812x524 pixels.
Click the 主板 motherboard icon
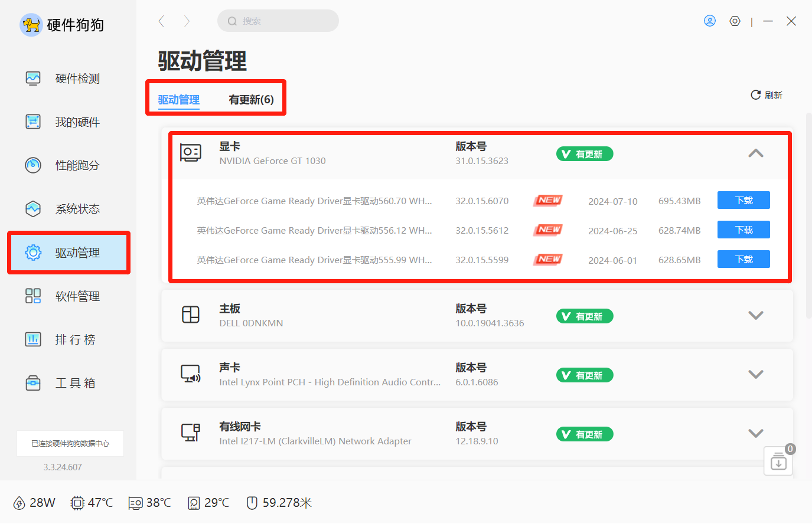[191, 315]
